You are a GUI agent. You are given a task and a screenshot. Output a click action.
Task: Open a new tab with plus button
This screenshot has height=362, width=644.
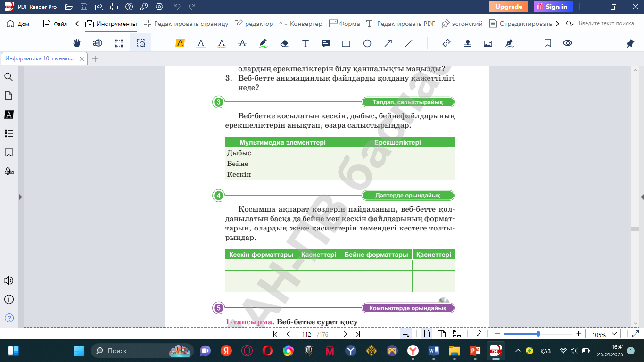(x=95, y=59)
